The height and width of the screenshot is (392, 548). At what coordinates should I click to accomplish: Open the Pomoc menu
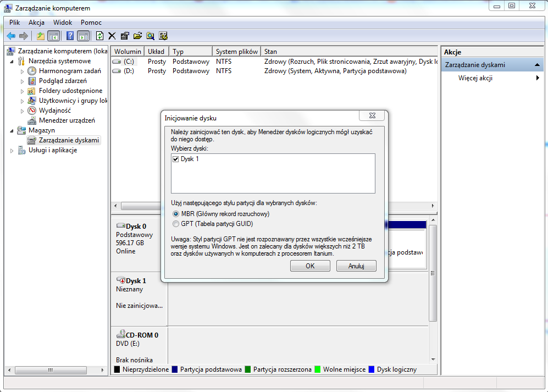tap(91, 23)
